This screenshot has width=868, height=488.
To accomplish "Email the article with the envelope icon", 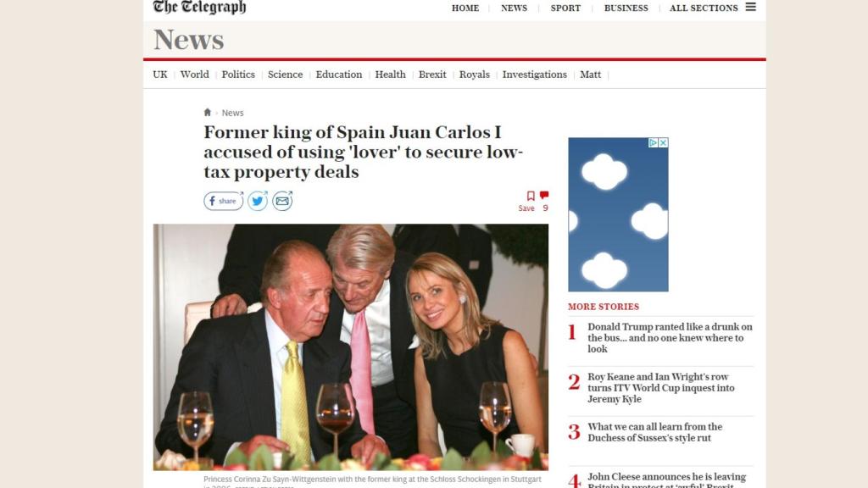I will click(282, 201).
